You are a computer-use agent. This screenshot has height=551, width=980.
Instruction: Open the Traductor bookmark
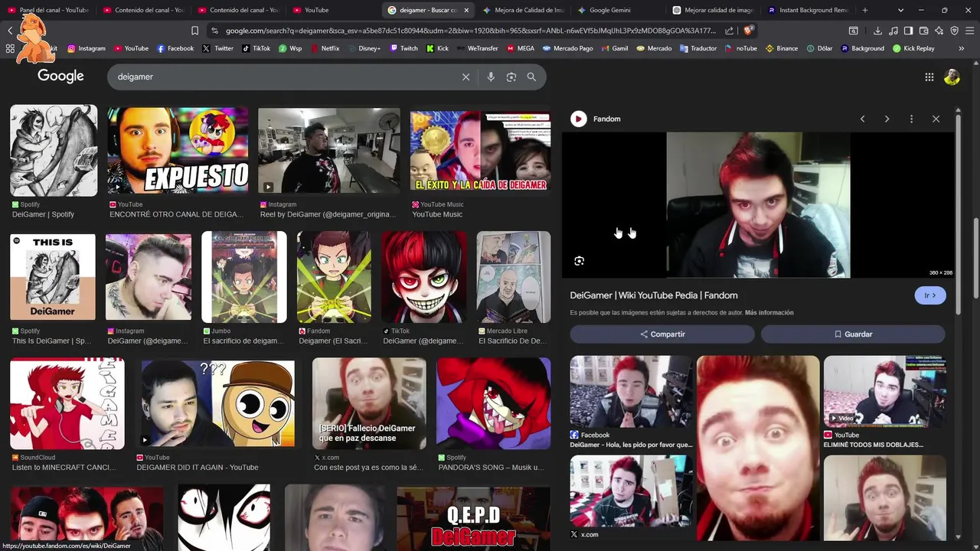(x=697, y=48)
